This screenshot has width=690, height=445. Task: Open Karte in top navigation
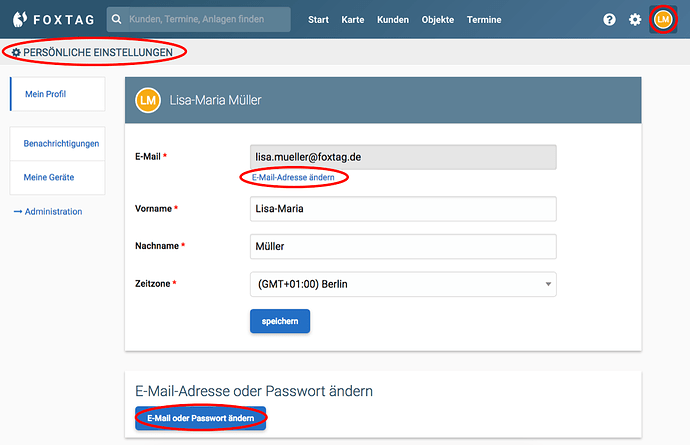(x=353, y=20)
